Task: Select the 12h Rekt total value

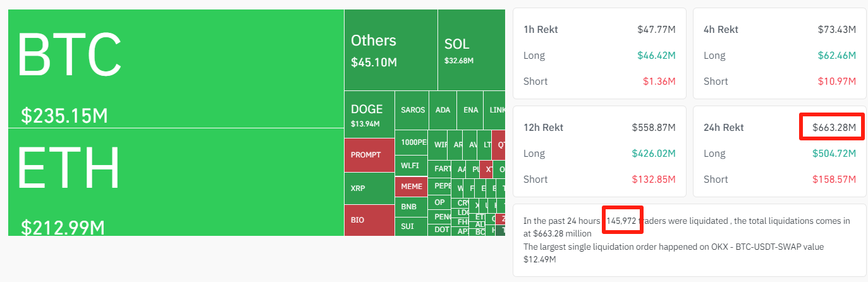Action: 654,128
